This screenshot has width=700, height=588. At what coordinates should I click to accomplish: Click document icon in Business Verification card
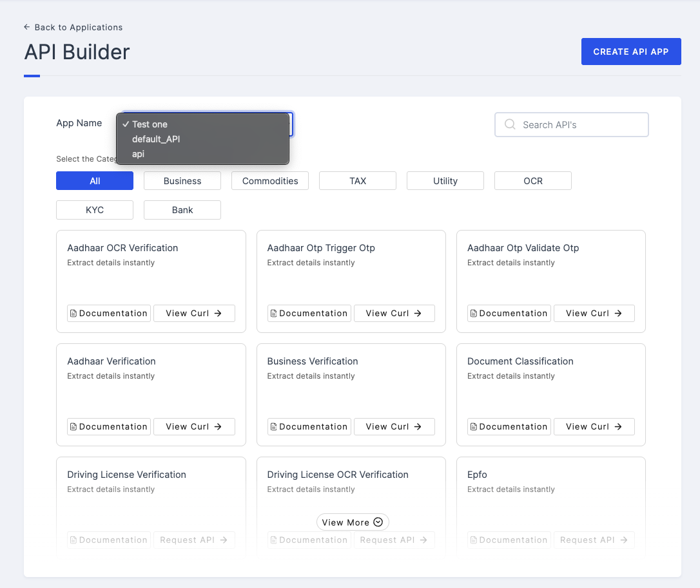[x=274, y=427]
